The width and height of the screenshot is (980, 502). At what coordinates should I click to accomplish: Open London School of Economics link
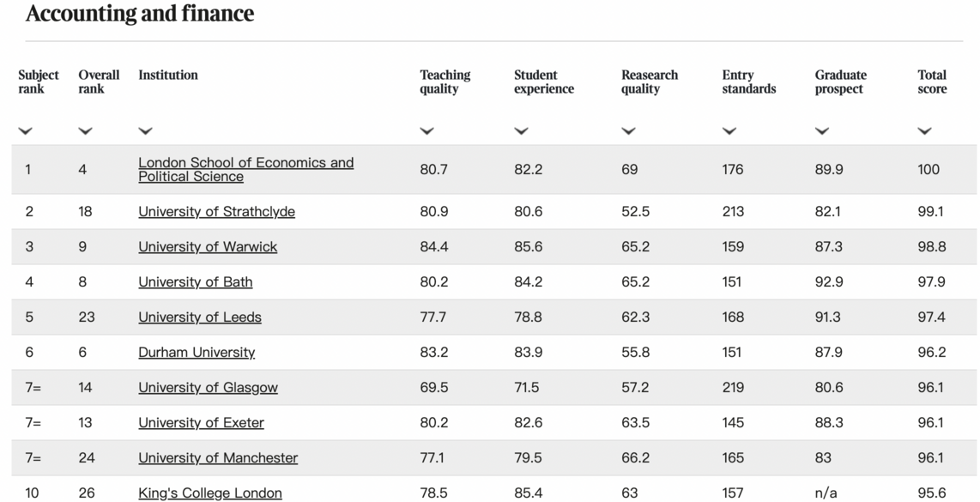(245, 169)
